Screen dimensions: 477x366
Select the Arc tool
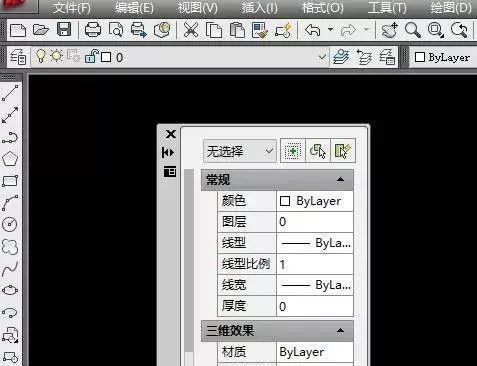[10, 203]
